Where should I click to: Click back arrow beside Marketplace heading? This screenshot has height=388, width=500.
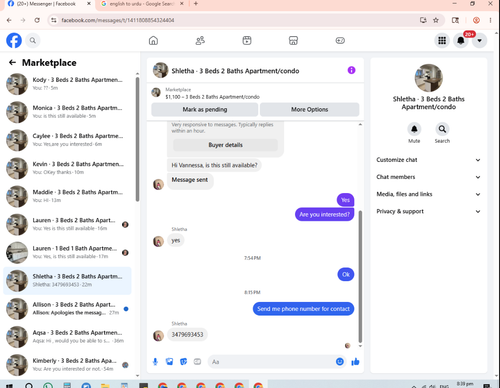click(12, 62)
